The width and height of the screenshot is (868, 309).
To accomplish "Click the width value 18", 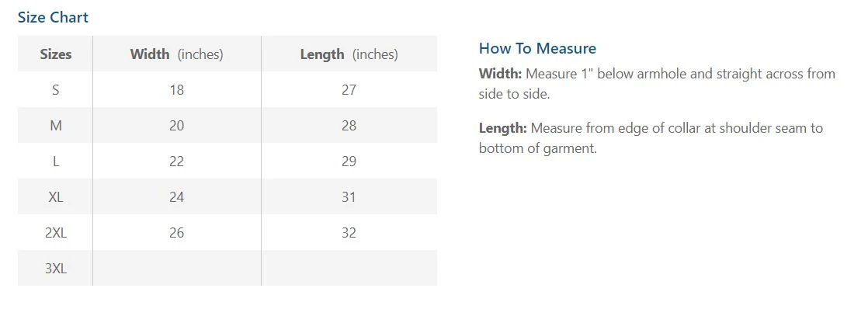I will point(176,90).
